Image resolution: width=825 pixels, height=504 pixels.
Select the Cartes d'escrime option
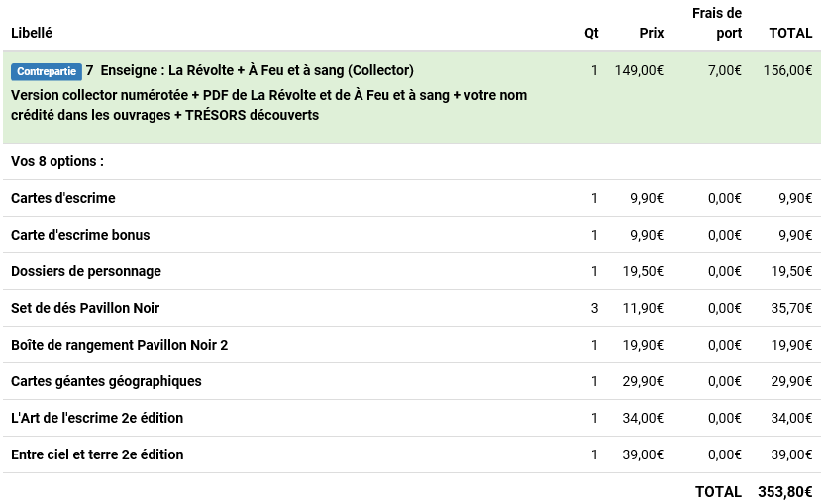coord(63,198)
